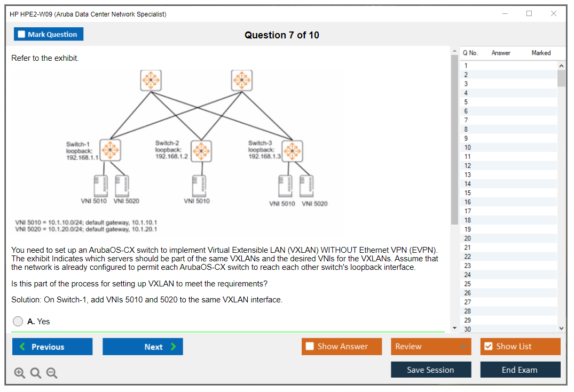Click the top-left spine switch icon
Viewport: 574px width, 392px height.
151,81
